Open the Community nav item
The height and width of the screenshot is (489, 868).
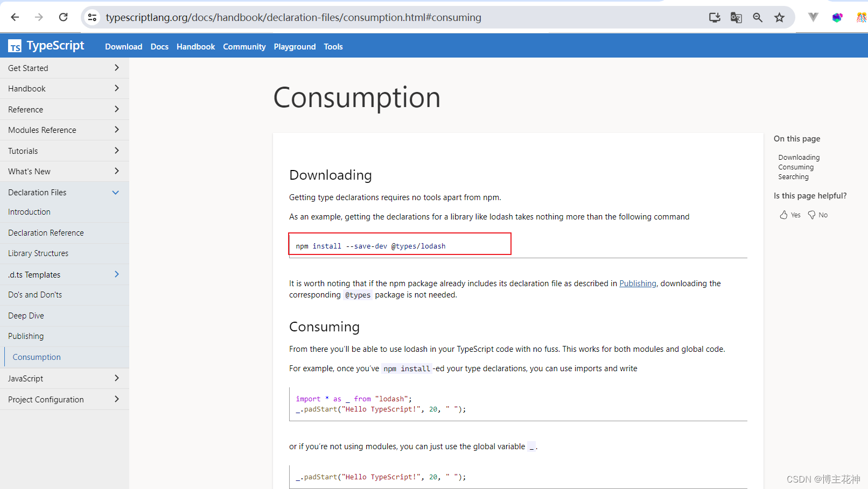click(x=244, y=47)
